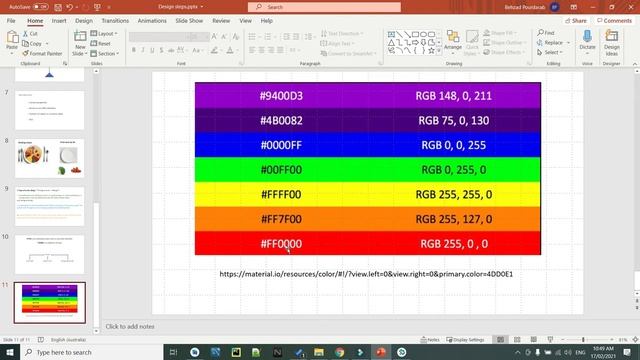640x360 pixels.
Task: Click the #9400D3 violet cell
Action: pyautogui.click(x=281, y=96)
